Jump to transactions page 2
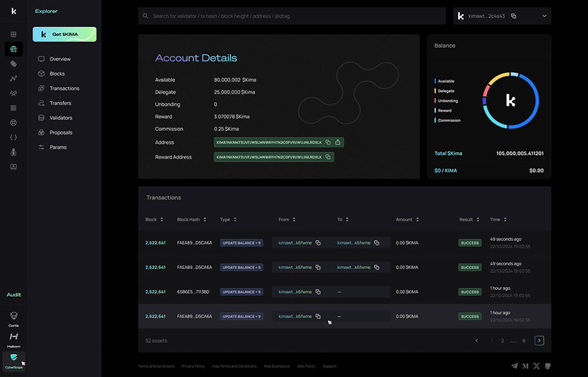588x377 pixels. (x=503, y=341)
